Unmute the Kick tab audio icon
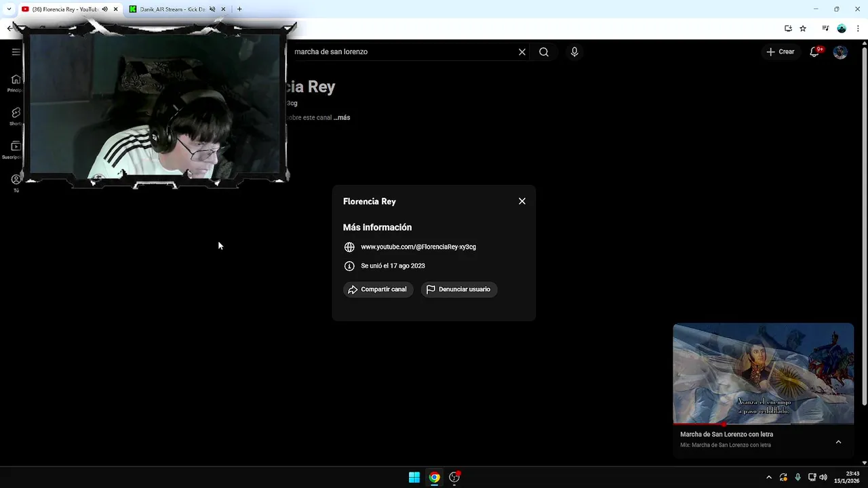 (x=212, y=9)
